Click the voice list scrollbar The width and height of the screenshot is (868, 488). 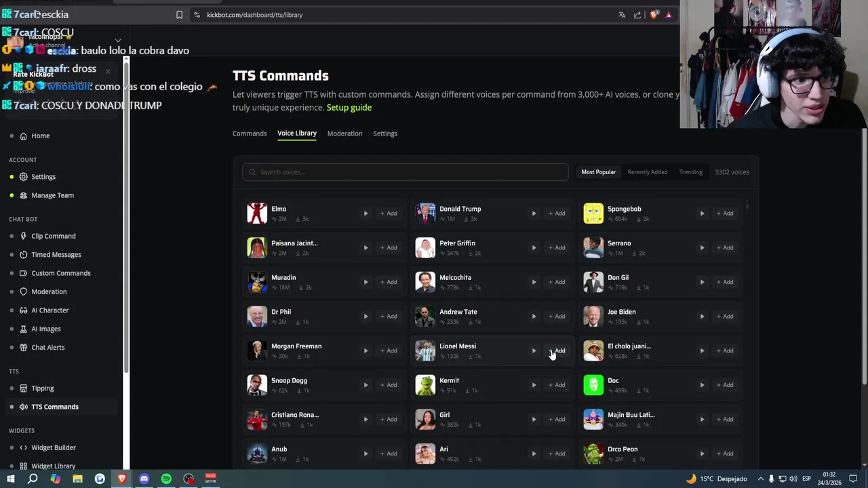coord(747,205)
